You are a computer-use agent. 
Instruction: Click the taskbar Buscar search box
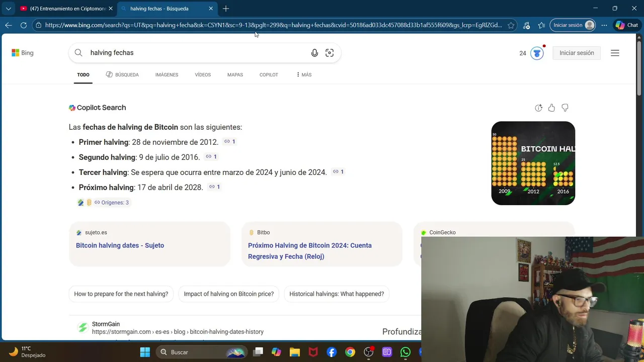pos(202,352)
